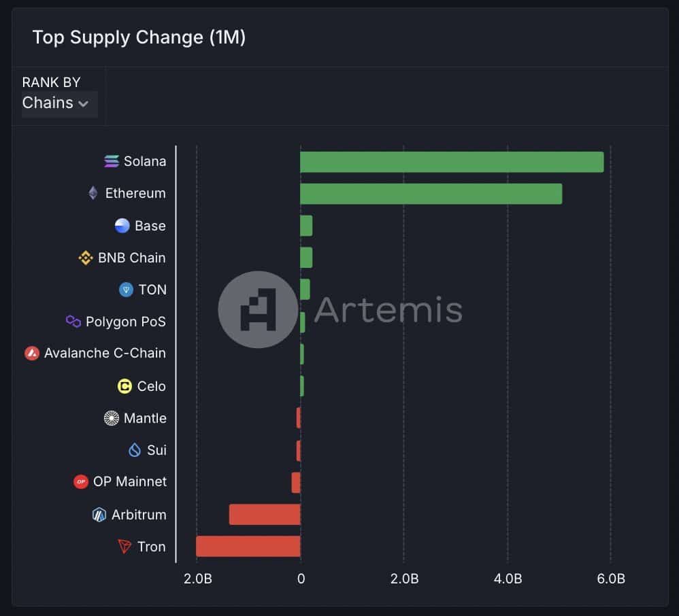Click the Avalanche C-Chain red icon

(x=31, y=354)
